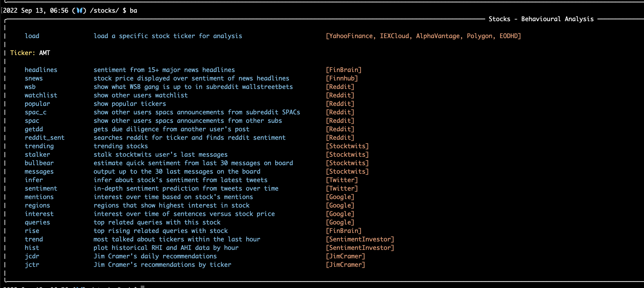
Task: Click 'show popular tickers' description
Action: point(130,104)
